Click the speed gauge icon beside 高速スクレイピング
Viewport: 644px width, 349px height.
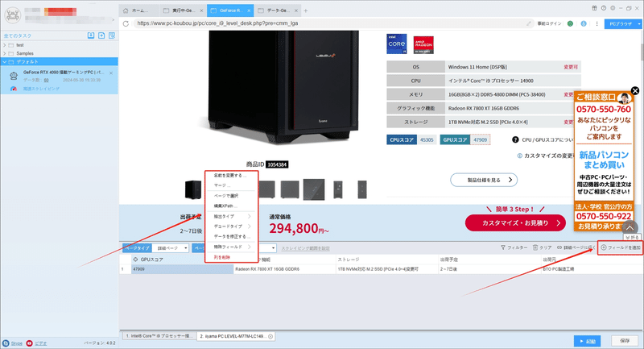coord(14,89)
